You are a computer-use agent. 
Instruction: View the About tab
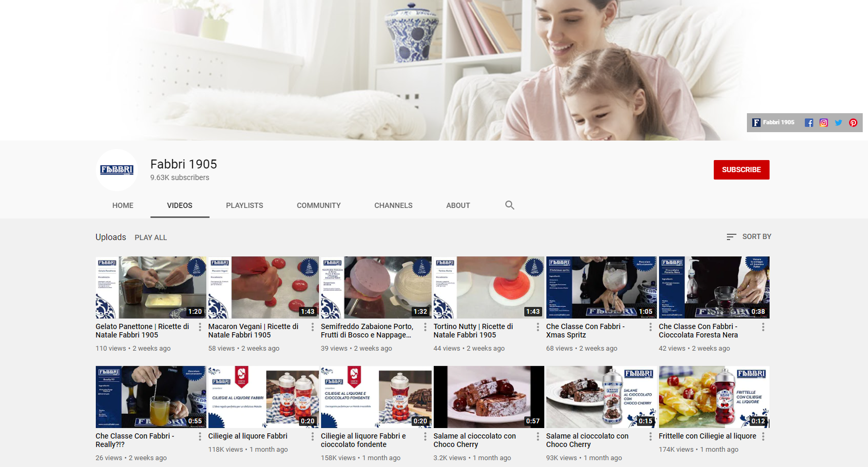click(458, 205)
